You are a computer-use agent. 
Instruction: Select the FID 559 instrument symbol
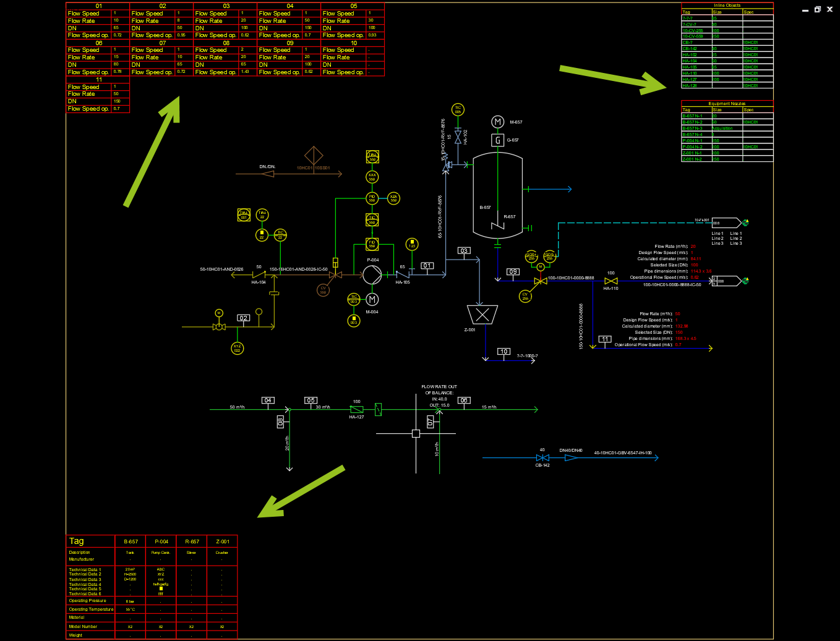point(372,244)
